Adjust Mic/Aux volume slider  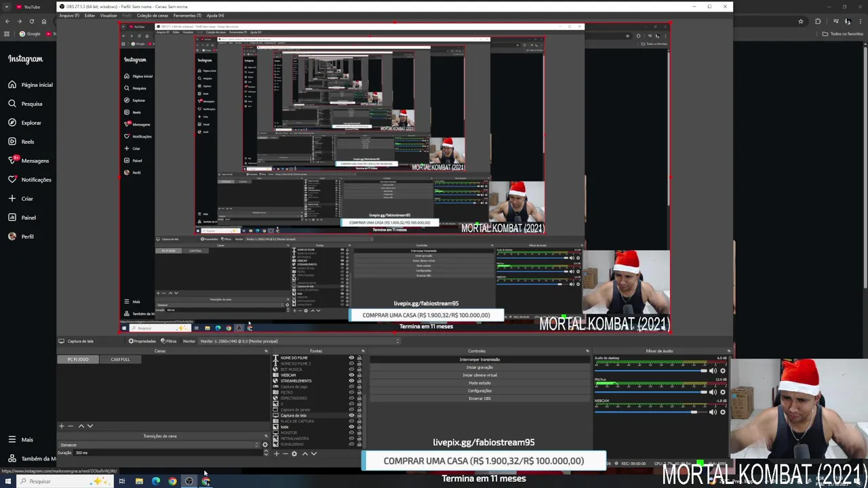coord(650,392)
